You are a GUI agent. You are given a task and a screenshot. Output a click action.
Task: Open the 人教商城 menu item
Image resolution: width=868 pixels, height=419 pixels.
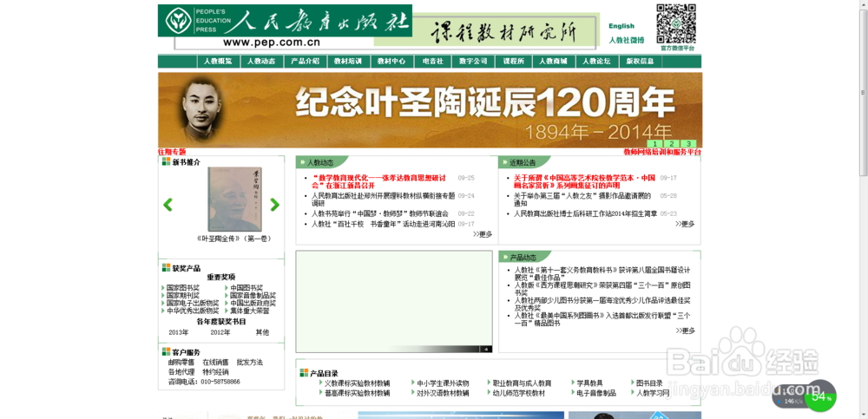coord(553,62)
